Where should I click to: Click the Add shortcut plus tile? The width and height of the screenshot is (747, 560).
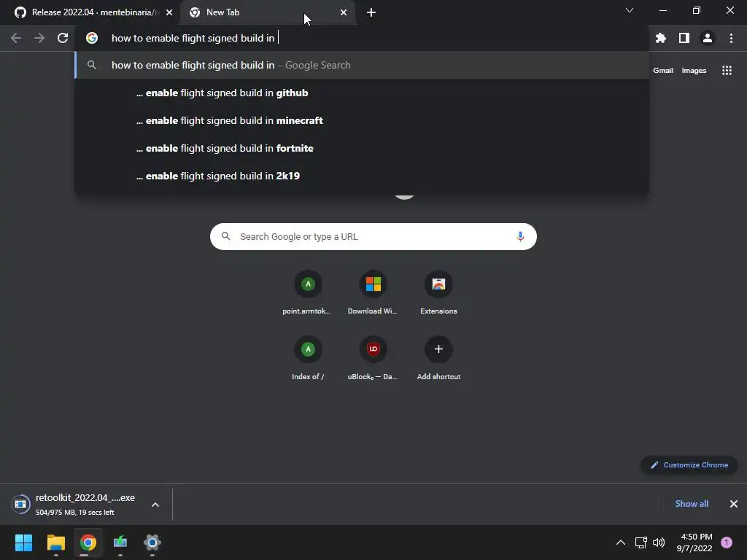tap(438, 358)
